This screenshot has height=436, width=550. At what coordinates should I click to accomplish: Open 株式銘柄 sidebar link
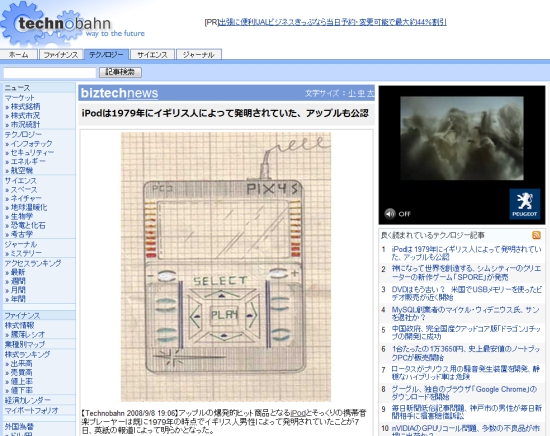(x=25, y=106)
